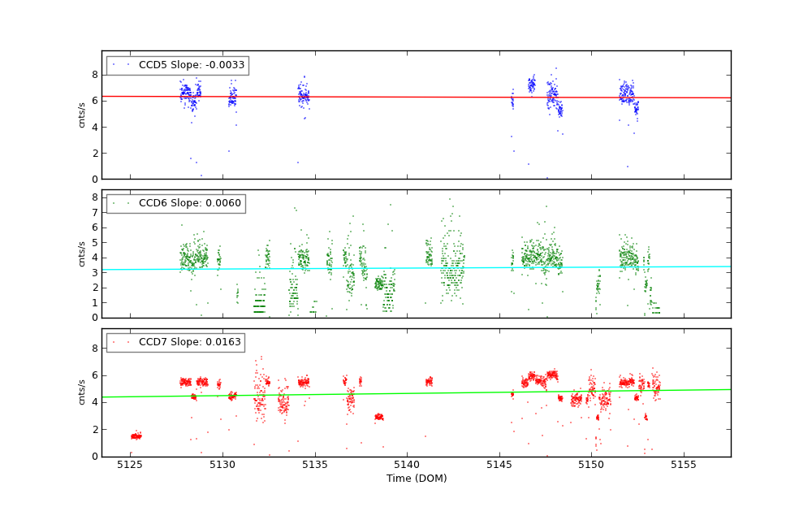812x507 pixels.
Task: Click the 5145 tick label on time axis
Action: tap(499, 465)
